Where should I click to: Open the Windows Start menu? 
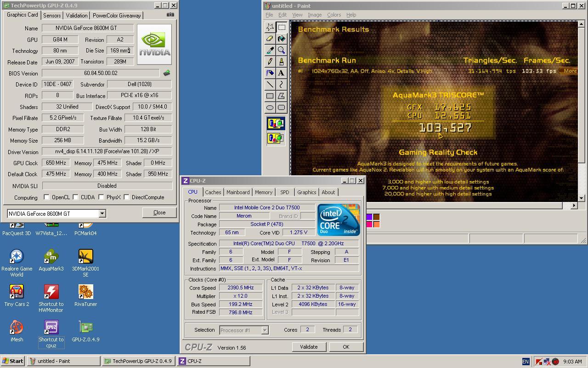[x=13, y=361]
